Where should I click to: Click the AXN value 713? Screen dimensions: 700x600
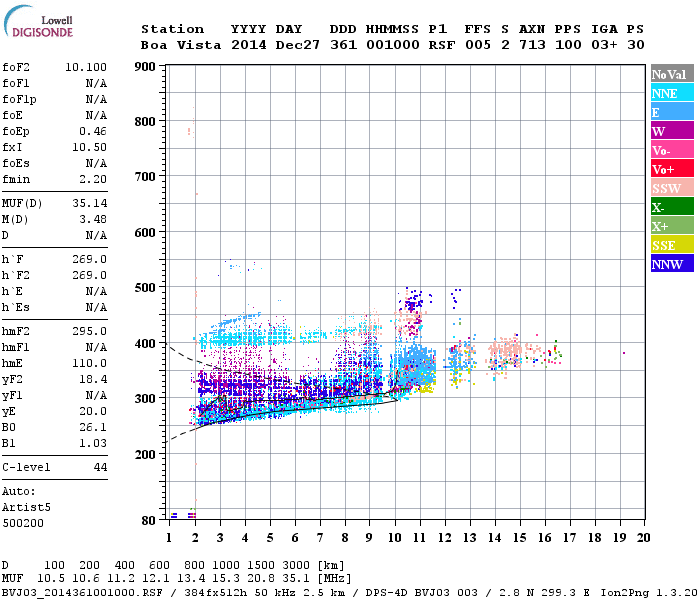(x=532, y=45)
